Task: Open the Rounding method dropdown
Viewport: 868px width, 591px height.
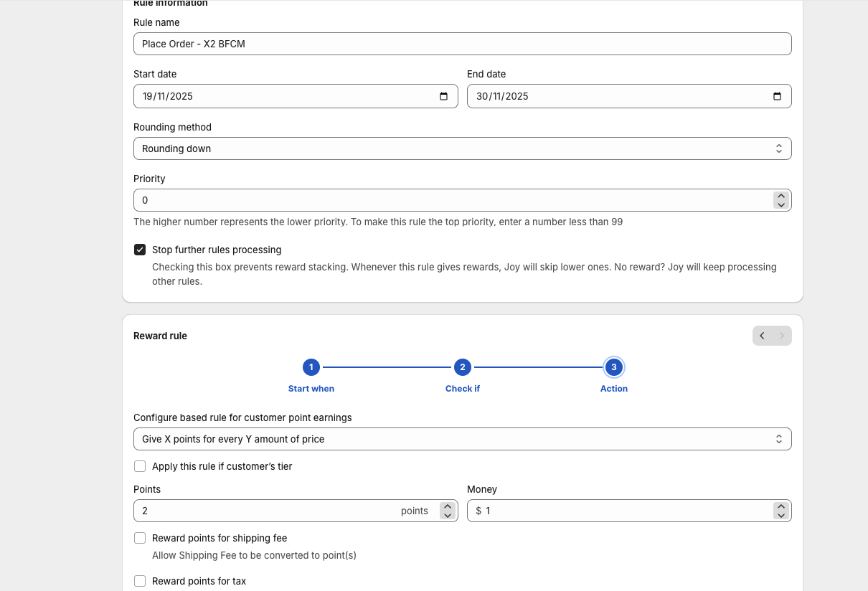Action: [x=462, y=148]
